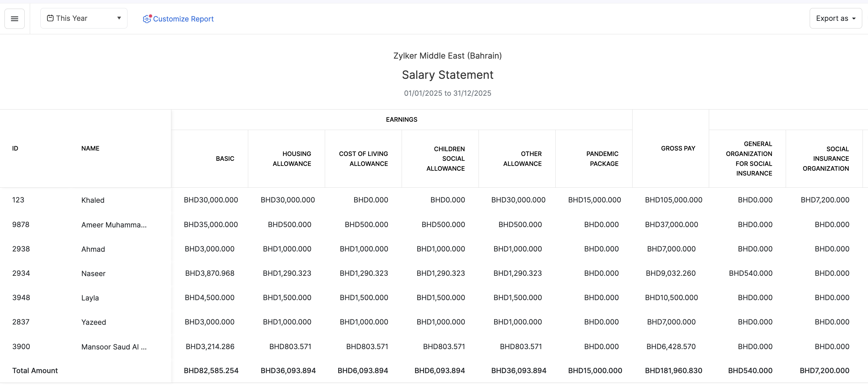Open the hamburger sidebar menu
This screenshot has height=385, width=868.
(x=14, y=19)
